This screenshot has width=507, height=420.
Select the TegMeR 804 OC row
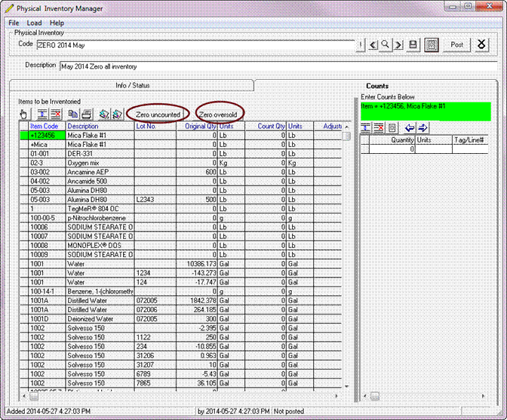point(181,209)
